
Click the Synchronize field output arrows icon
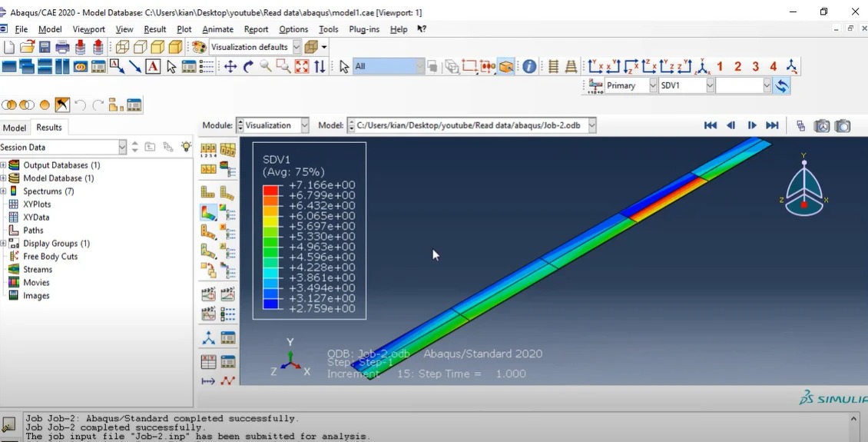(x=781, y=85)
